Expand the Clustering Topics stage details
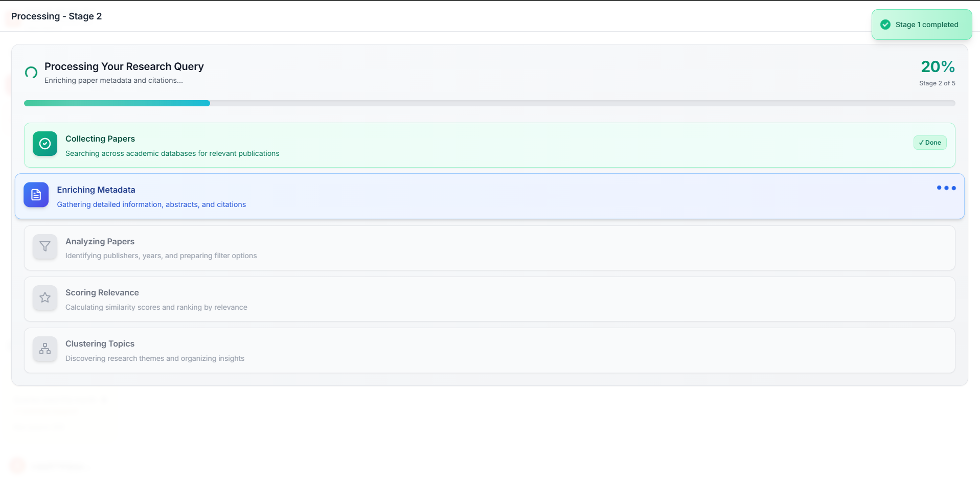The width and height of the screenshot is (980, 483). (490, 351)
